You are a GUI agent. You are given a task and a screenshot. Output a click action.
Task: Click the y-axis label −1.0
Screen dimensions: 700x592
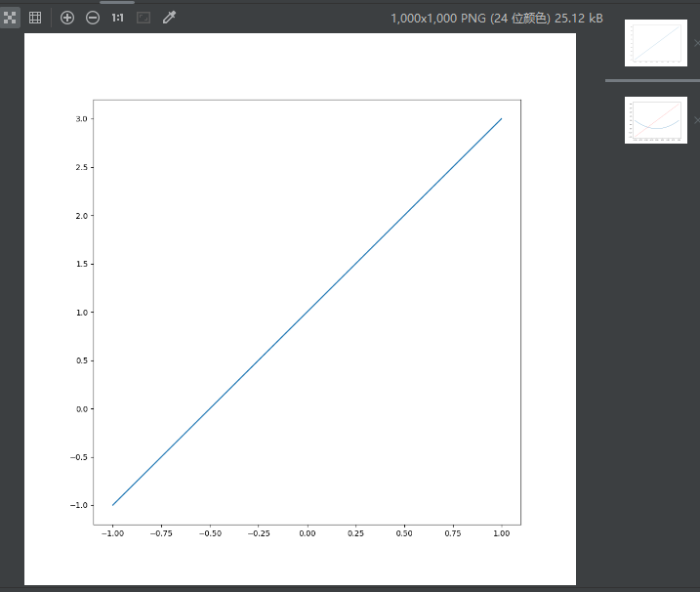(79, 505)
